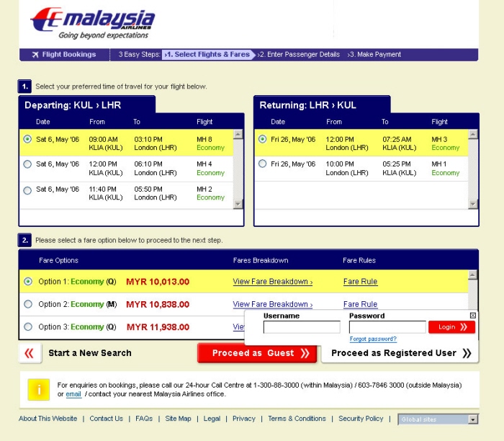Click the 09:00 AM departure time
Screen dimensions: 504x441
[x=103, y=139]
